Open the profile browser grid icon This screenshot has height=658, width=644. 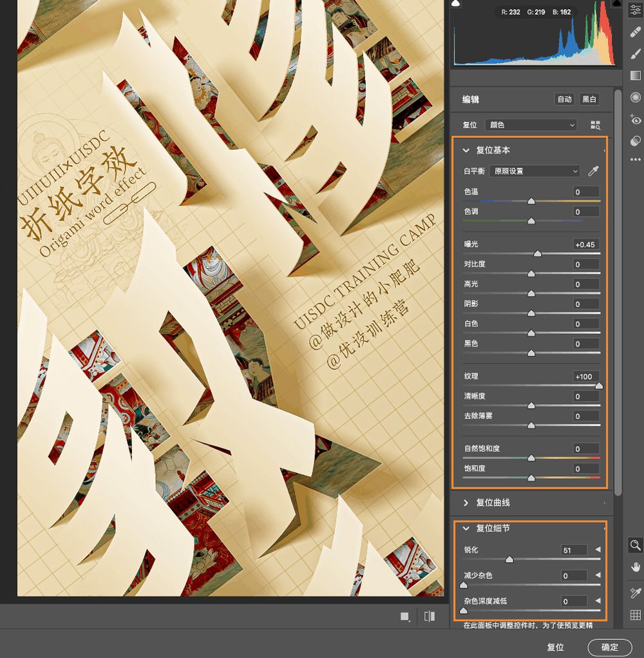(595, 125)
